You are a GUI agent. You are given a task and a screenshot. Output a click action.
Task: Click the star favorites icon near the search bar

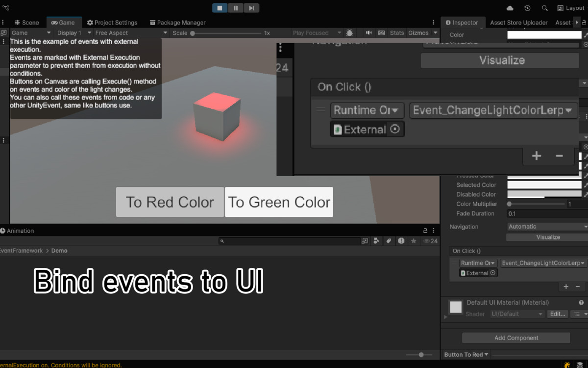(413, 241)
